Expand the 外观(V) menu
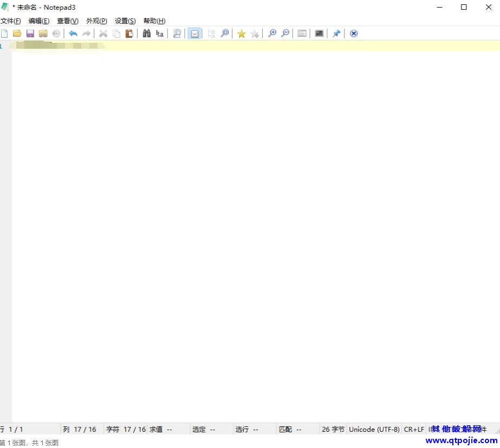Screen dimensions: 500x448 [96, 21]
